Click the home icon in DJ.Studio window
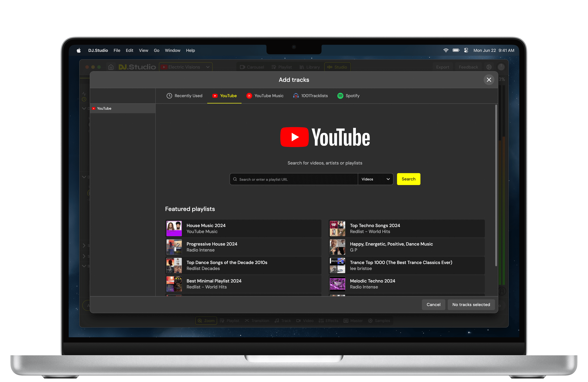Screen dimensions: 588x382 click(x=111, y=67)
